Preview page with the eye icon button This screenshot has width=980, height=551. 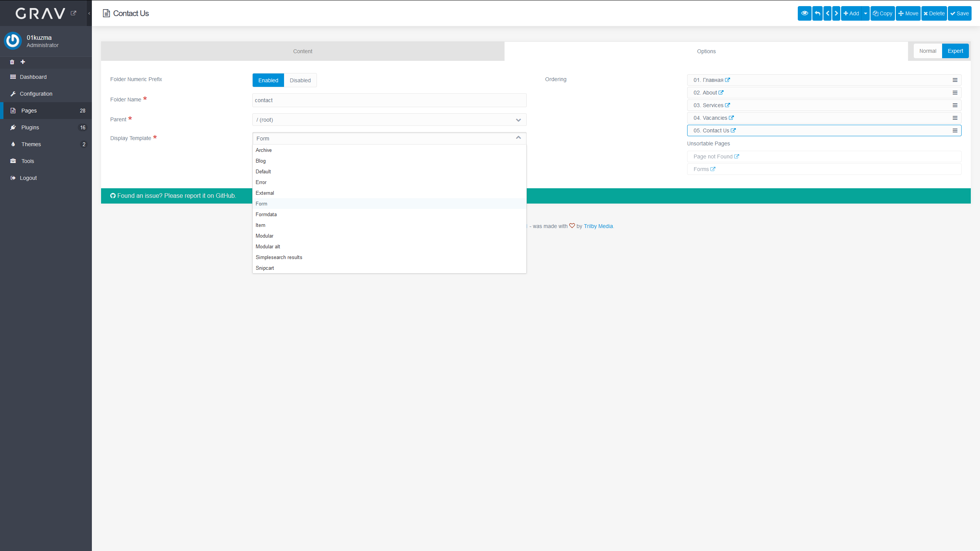coord(804,13)
